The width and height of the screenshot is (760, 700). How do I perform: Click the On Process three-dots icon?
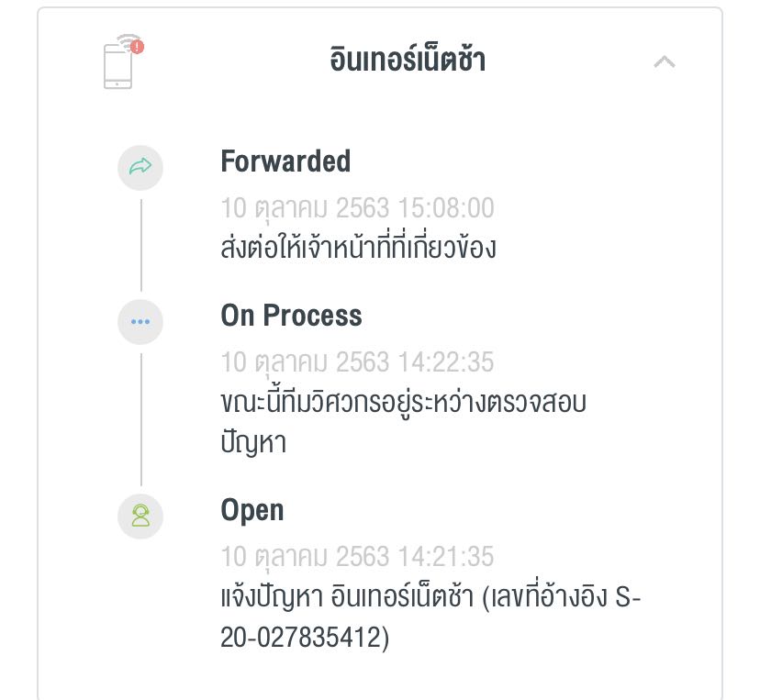[140, 322]
